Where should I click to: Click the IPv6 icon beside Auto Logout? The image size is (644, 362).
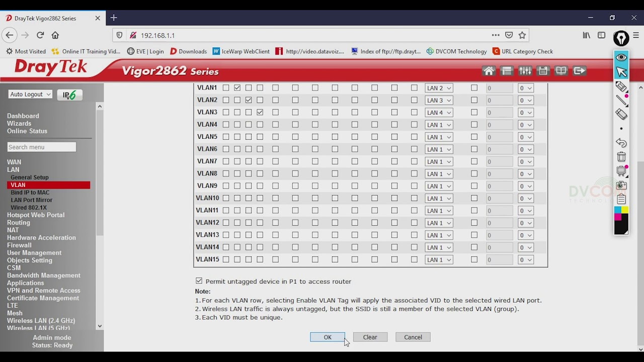[70, 95]
